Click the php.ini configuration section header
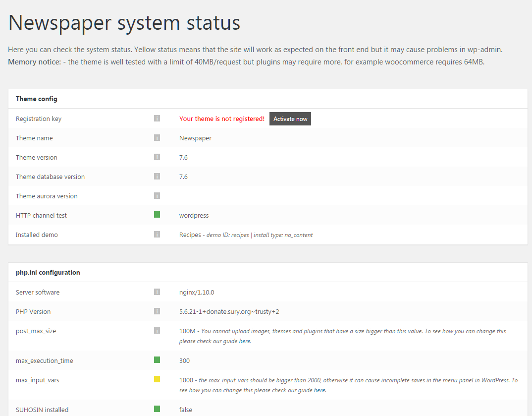532x416 pixels. click(48, 272)
